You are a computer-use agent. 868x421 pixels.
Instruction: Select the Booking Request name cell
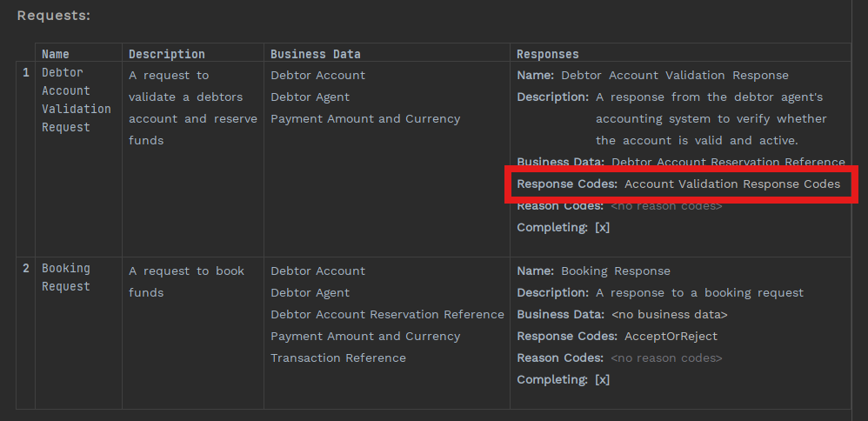[66, 277]
